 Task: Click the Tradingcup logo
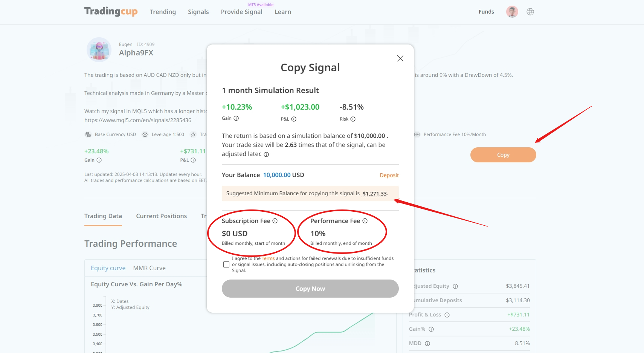pyautogui.click(x=111, y=11)
